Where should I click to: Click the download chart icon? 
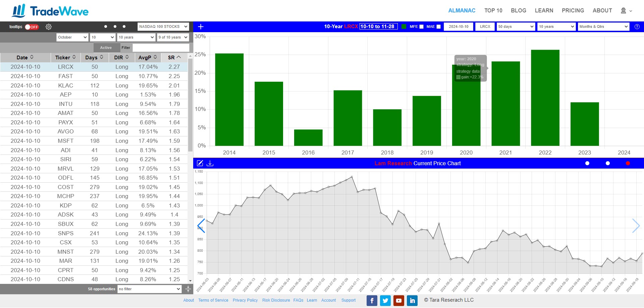[210, 163]
